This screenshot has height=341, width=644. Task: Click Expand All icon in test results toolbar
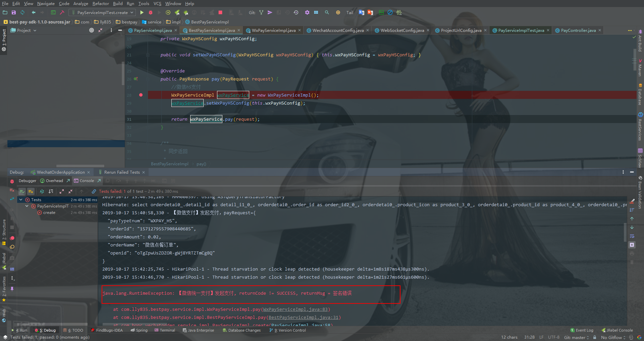click(62, 191)
